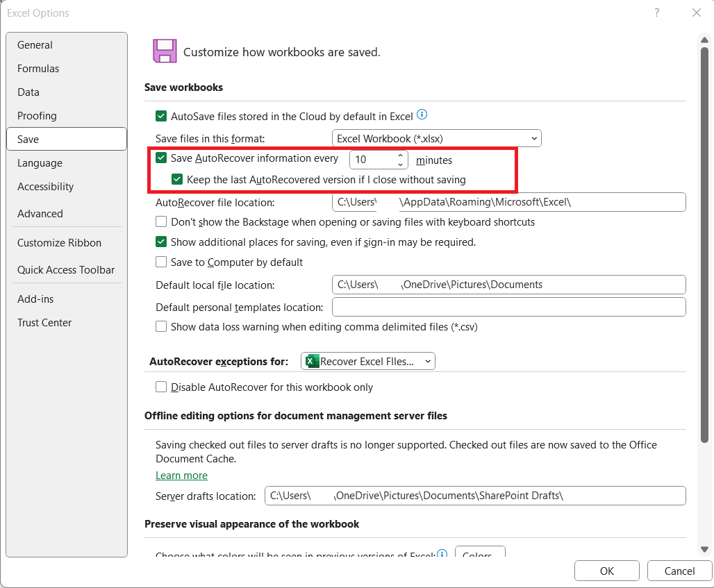
Task: Select the Data options category
Action: [67, 92]
